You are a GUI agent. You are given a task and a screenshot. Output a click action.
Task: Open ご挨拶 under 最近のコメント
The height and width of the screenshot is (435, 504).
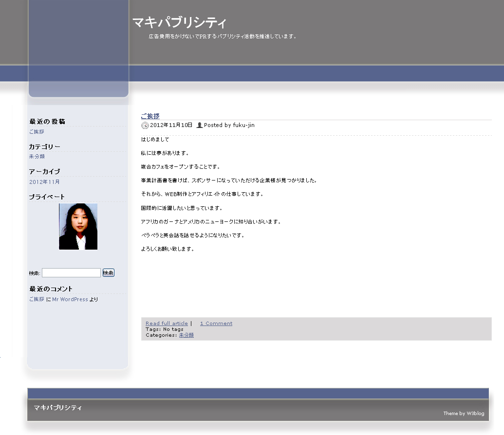pos(37,300)
